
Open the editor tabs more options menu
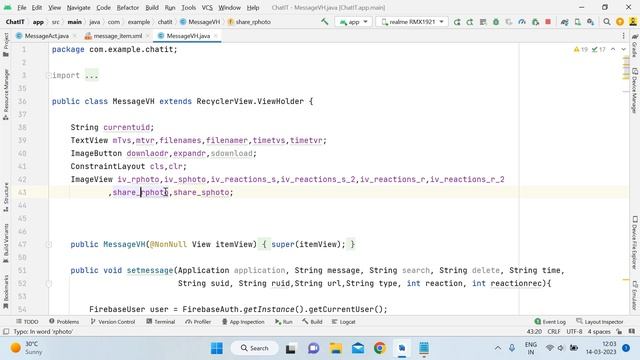623,36
